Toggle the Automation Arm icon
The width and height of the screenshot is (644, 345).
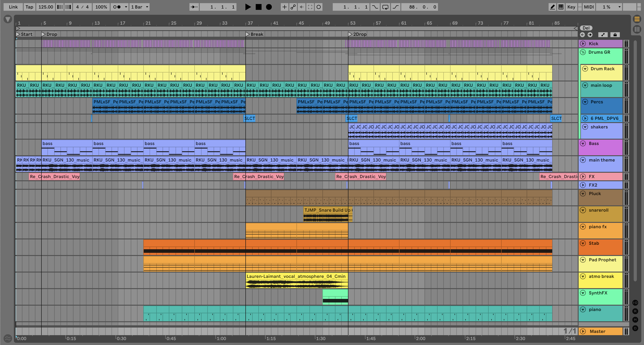[x=293, y=7]
